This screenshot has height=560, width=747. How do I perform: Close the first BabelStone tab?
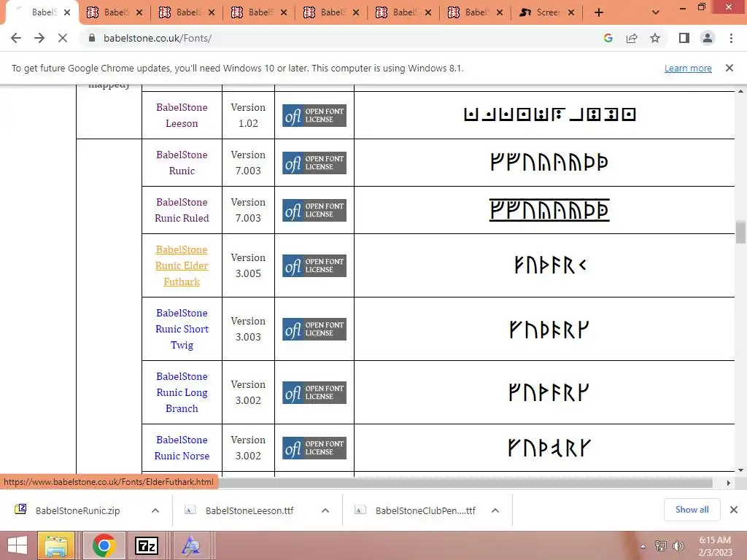click(67, 12)
